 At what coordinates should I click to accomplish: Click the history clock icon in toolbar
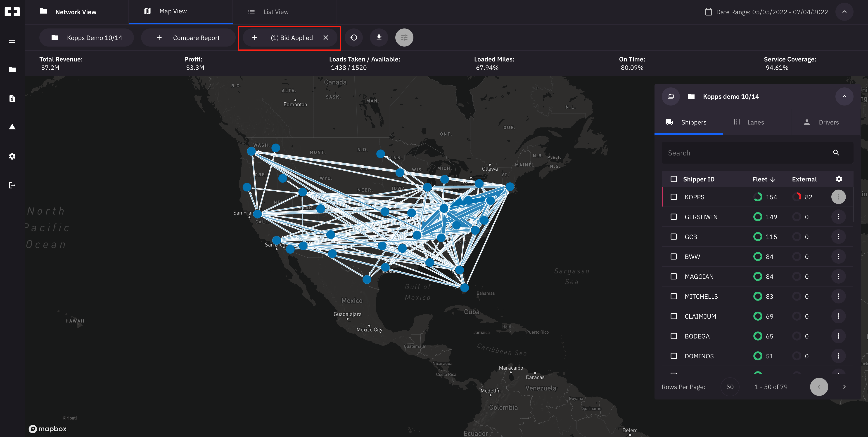[353, 37]
